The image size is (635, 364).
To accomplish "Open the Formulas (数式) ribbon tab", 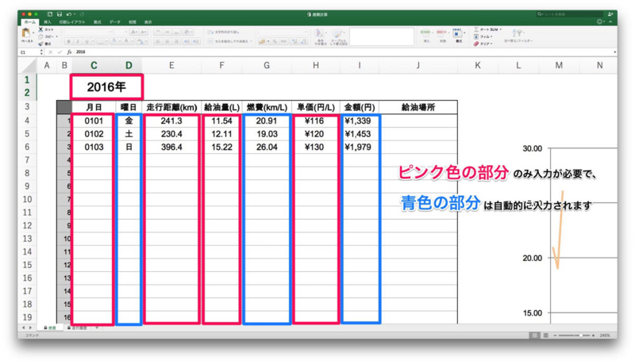I will pos(97,22).
